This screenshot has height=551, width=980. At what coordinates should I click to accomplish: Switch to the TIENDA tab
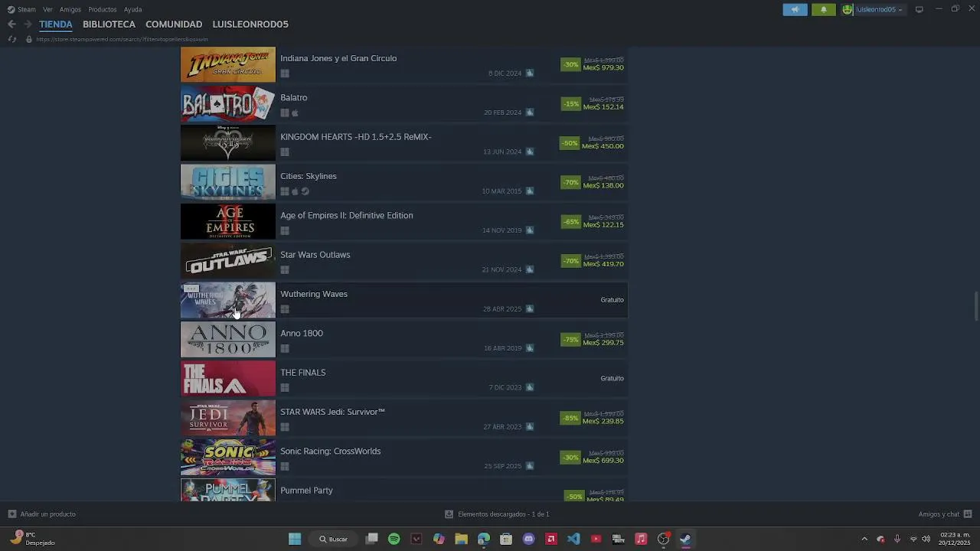click(x=56, y=24)
